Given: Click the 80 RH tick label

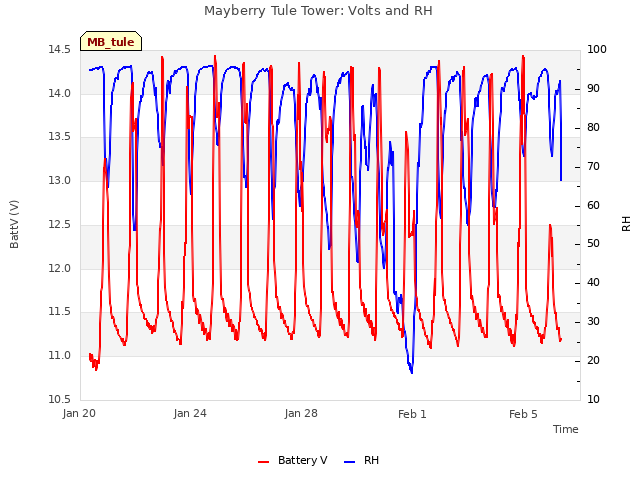Looking at the screenshot, I should tap(593, 127).
